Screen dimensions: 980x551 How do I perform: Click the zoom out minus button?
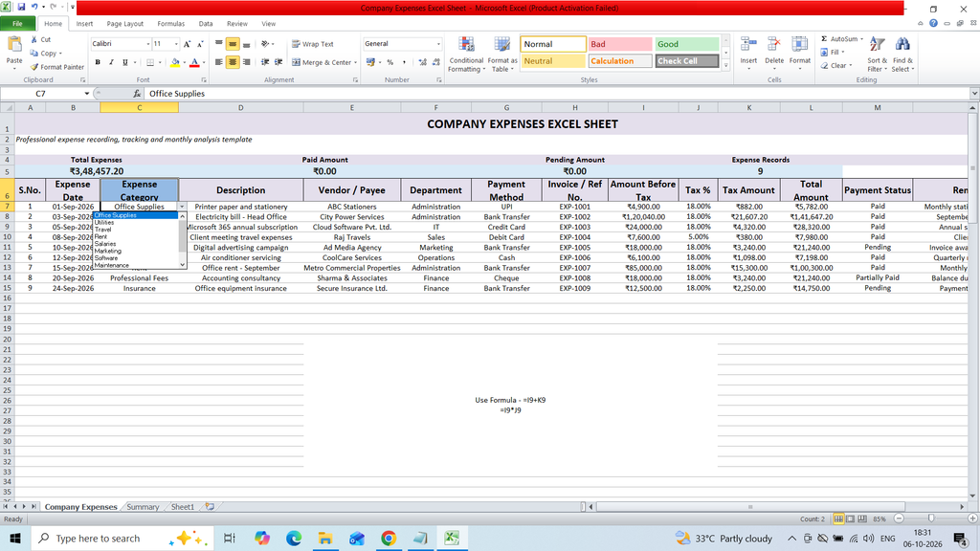pos(899,518)
